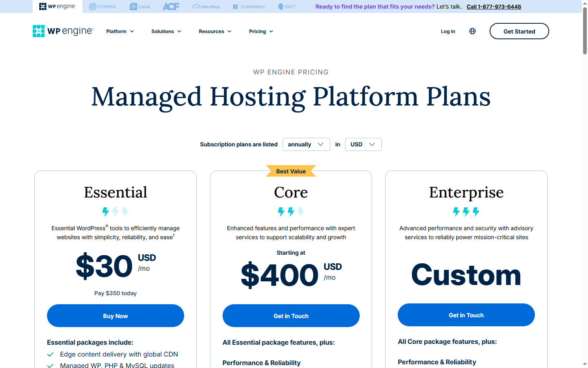Expand the Pricing navigation menu
Screen dimensions: 588x368
coord(261,31)
